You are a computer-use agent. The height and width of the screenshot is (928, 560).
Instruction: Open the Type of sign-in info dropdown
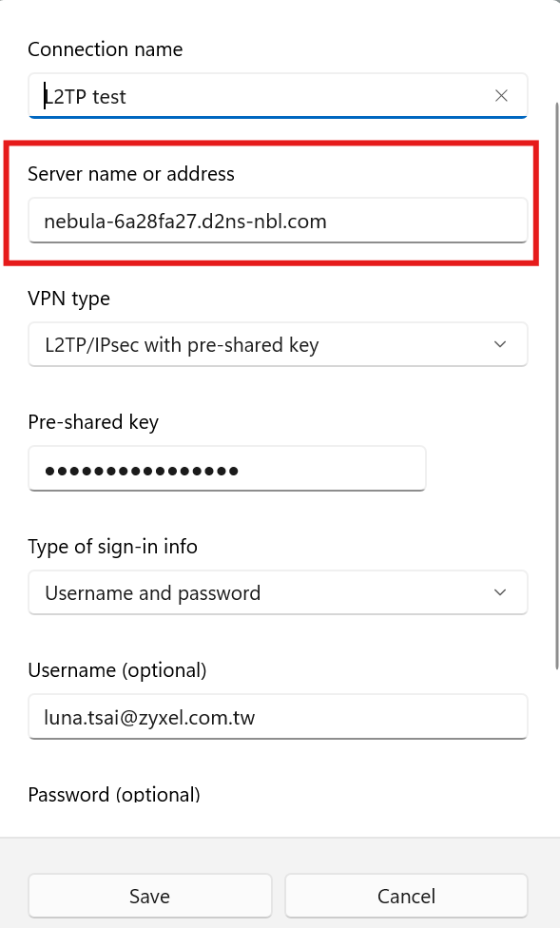point(278,592)
